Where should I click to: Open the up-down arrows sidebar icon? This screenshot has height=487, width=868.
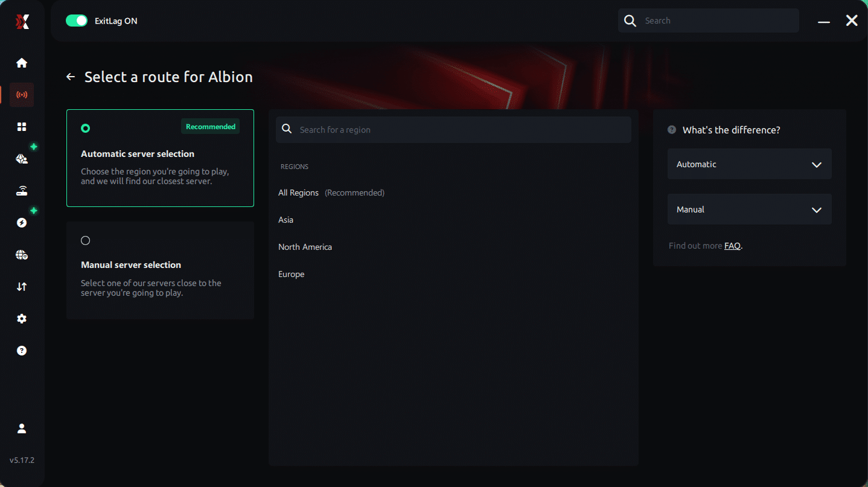pos(22,287)
